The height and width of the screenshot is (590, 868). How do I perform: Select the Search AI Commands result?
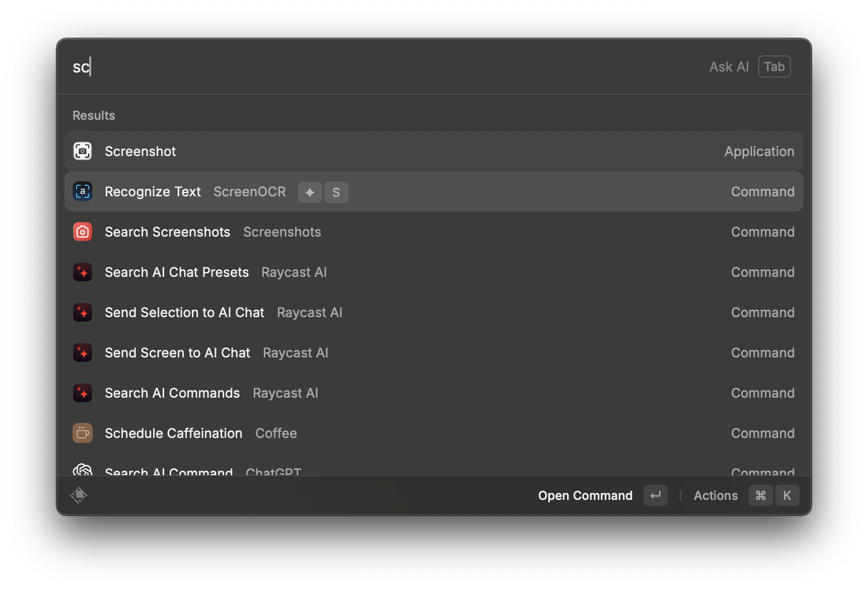[x=434, y=393]
